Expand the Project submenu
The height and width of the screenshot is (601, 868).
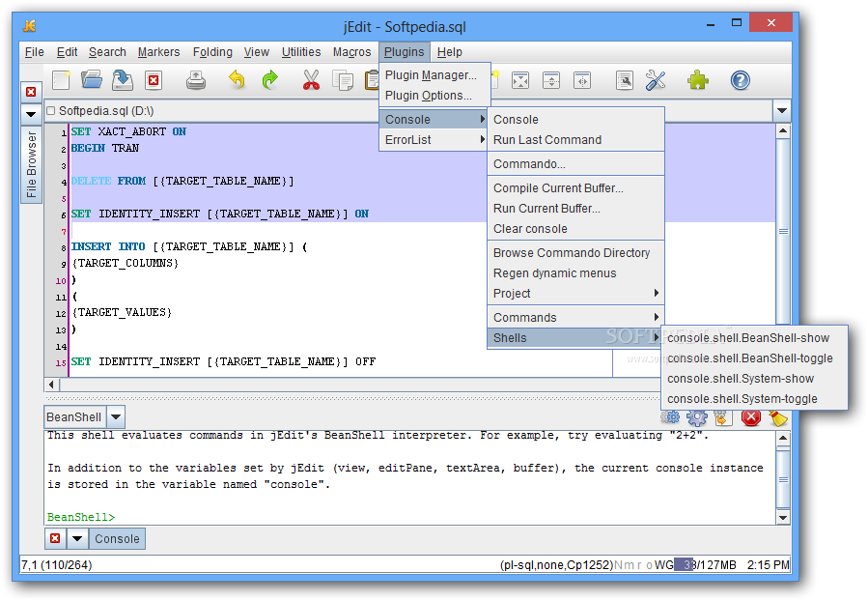[575, 294]
